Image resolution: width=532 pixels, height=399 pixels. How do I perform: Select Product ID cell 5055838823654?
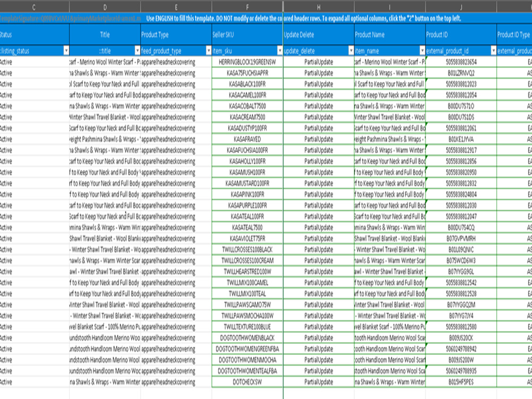click(461, 62)
